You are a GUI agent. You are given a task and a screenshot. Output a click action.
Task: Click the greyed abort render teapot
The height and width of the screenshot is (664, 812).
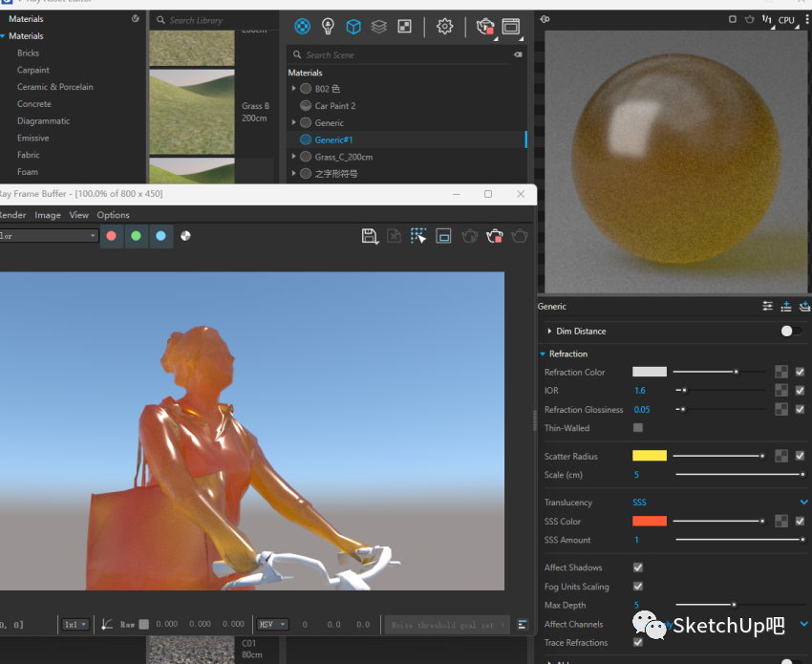[470, 236]
